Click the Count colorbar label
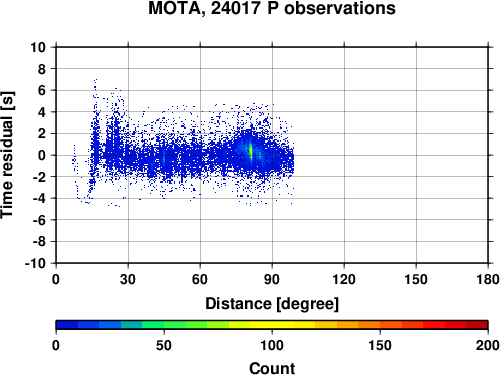Image resolution: width=500 pixels, height=375 pixels. [272, 368]
